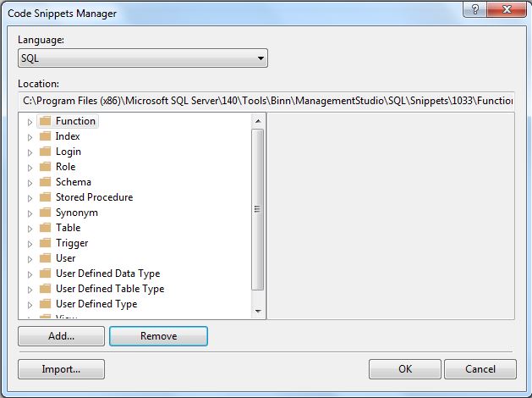Click the Trigger folder icon
Image resolution: width=532 pixels, height=398 pixels.
point(46,243)
